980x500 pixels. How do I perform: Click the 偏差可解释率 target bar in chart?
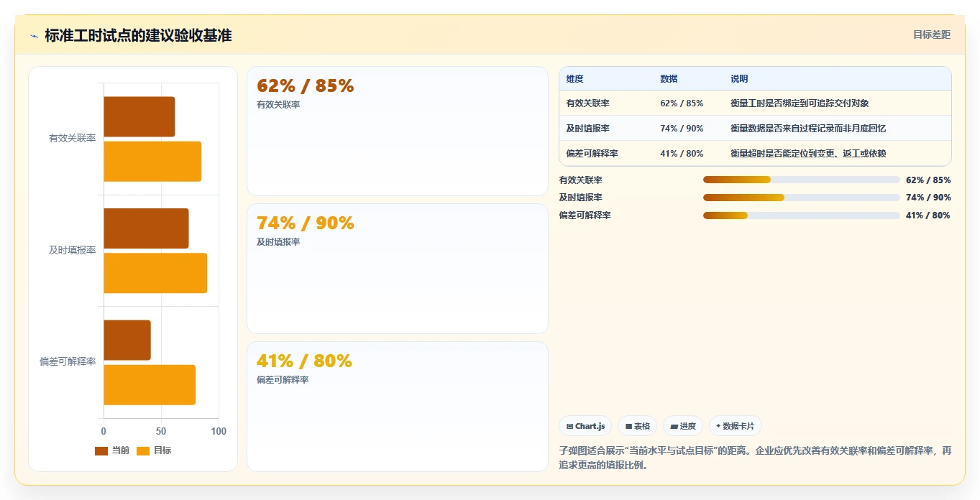pyautogui.click(x=150, y=385)
